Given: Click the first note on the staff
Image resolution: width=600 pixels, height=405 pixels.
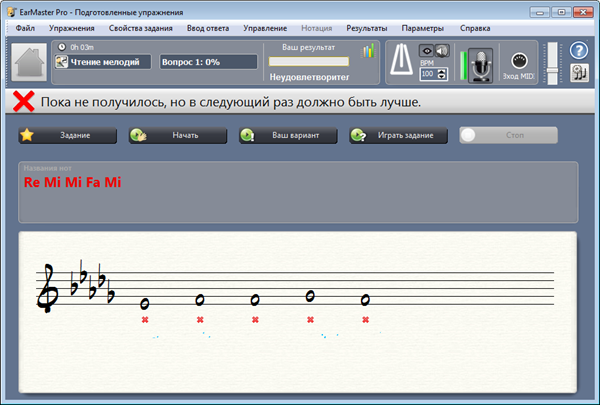Looking at the screenshot, I should [x=145, y=304].
